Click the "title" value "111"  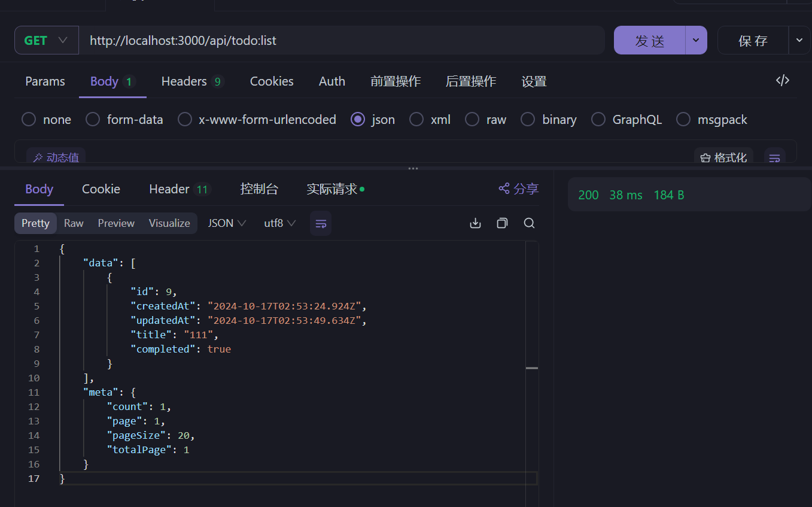[x=198, y=335]
